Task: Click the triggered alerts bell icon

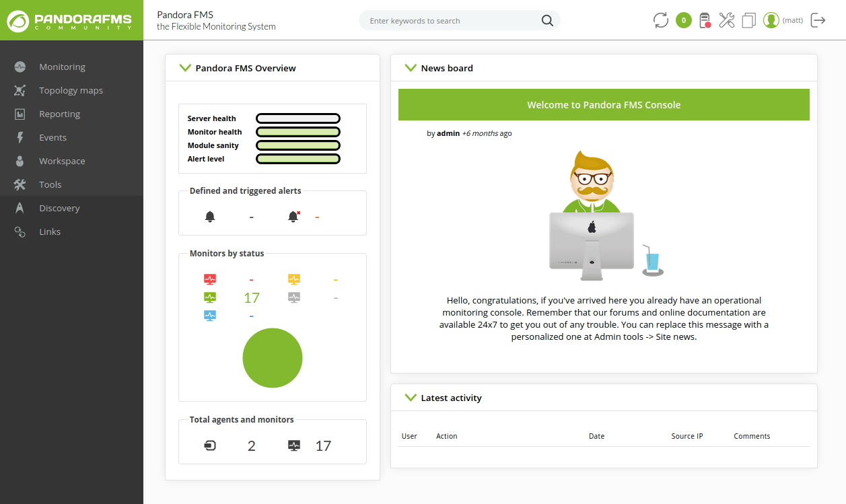Action: coord(293,217)
